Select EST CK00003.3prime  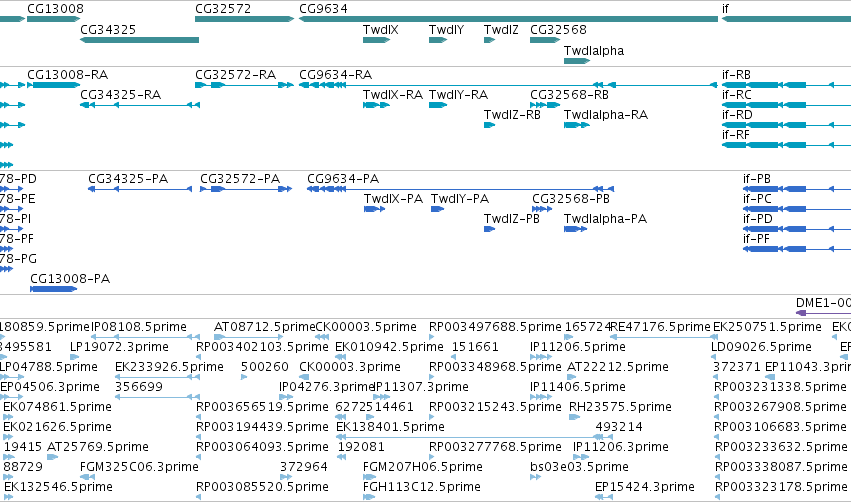[x=304, y=377]
